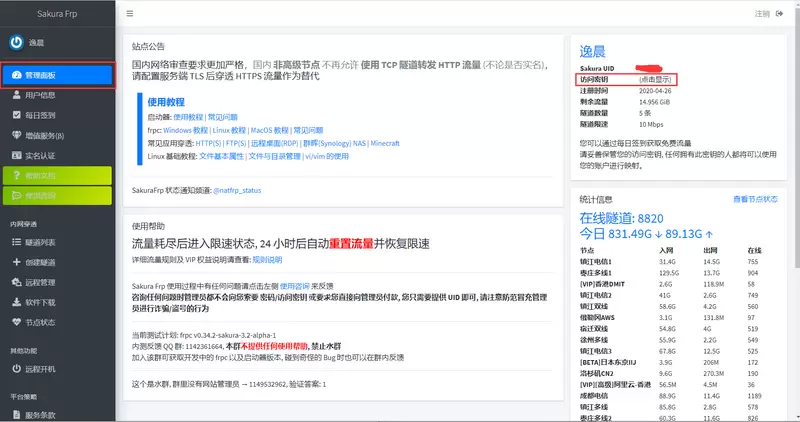Open the 规则说明 link
Image resolution: width=800 pixels, height=422 pixels.
point(267,260)
